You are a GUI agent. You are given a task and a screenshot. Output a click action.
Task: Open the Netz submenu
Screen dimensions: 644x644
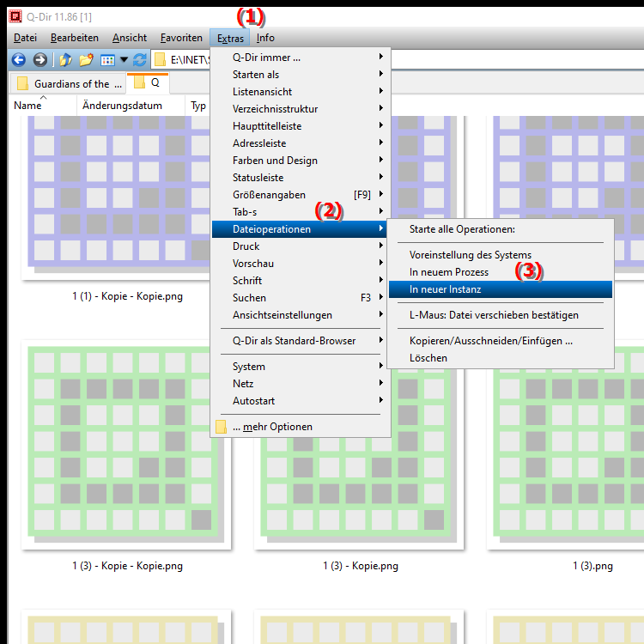pyautogui.click(x=301, y=384)
